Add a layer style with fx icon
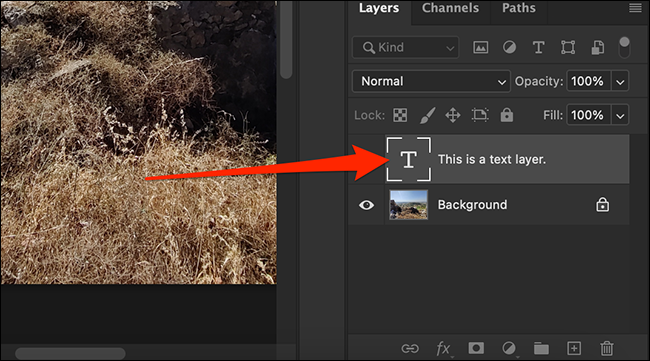 (x=443, y=349)
